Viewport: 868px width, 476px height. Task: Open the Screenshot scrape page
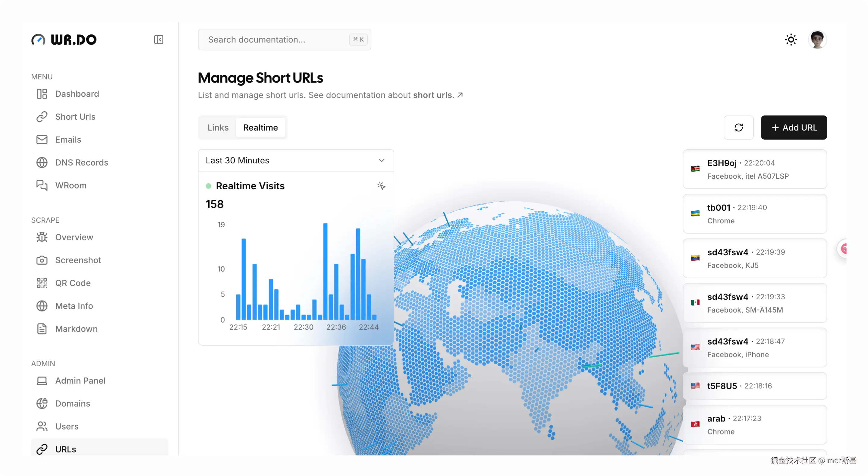pyautogui.click(x=78, y=260)
